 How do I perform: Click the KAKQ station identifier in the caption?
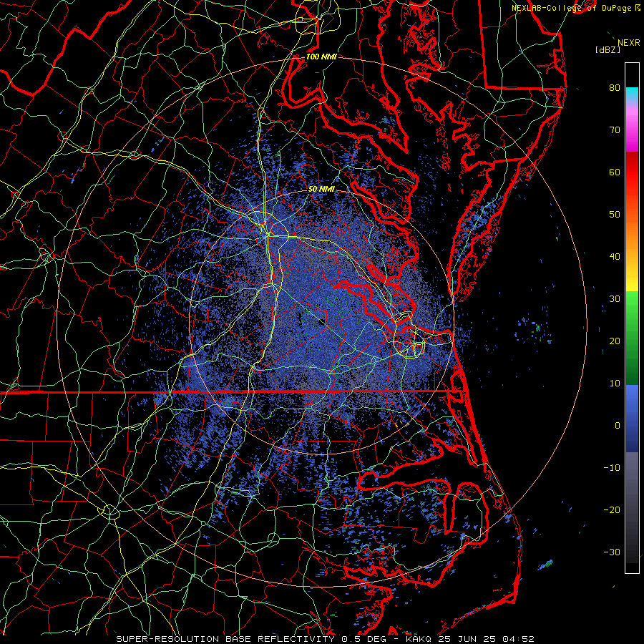click(x=420, y=639)
